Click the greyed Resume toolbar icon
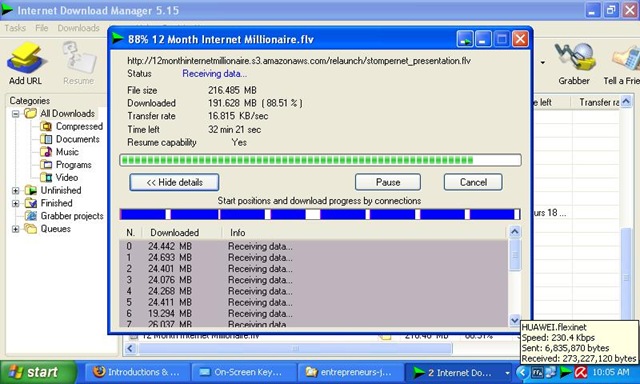The width and height of the screenshot is (640, 384). (78, 64)
